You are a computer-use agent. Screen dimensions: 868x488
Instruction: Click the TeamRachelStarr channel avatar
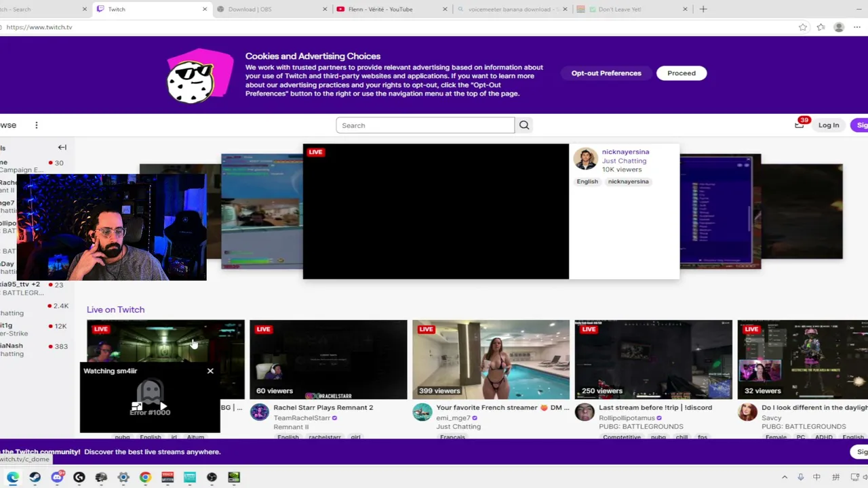tap(260, 412)
